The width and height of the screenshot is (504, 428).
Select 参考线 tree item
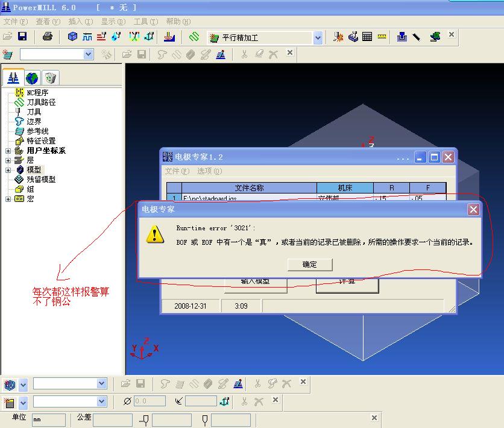(x=37, y=131)
